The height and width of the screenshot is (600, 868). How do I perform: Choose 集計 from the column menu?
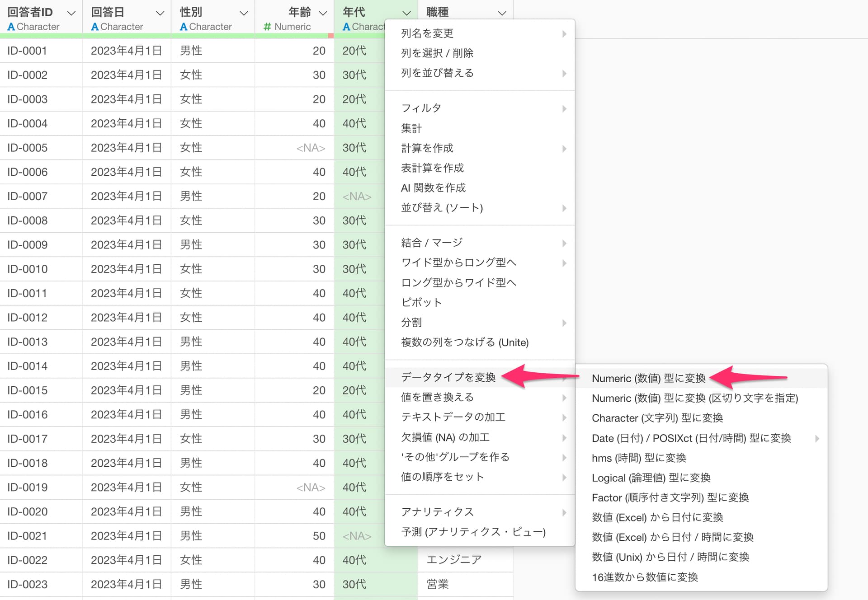point(411,128)
